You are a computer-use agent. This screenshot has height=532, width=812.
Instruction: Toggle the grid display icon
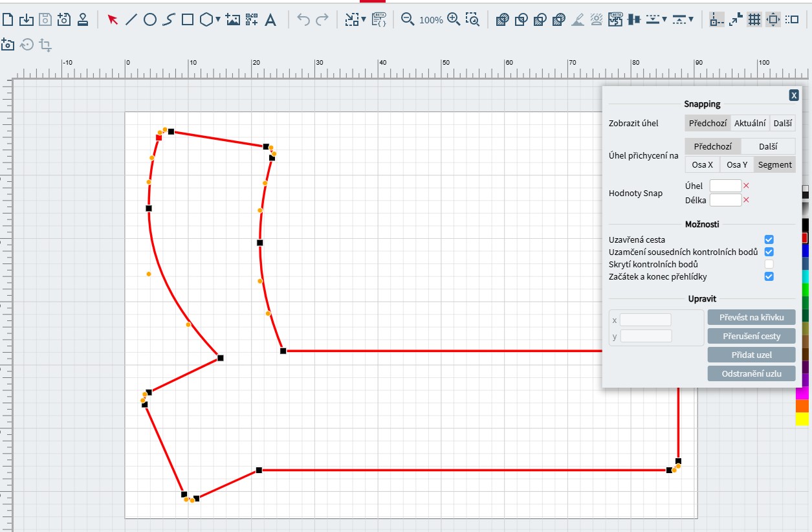coord(754,20)
